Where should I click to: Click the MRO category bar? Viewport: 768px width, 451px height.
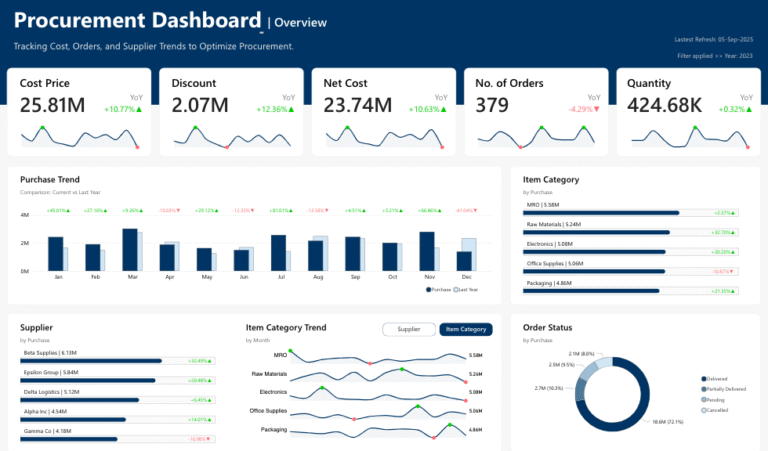601,213
